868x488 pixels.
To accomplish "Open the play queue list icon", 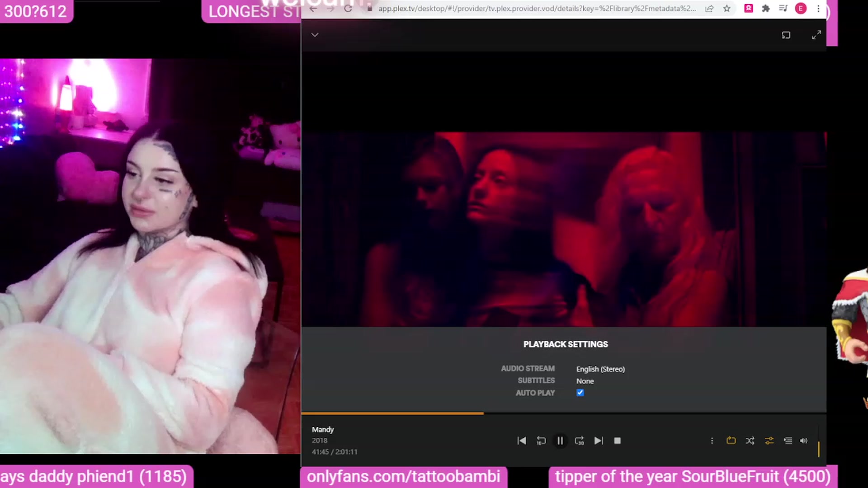I will [x=788, y=441].
